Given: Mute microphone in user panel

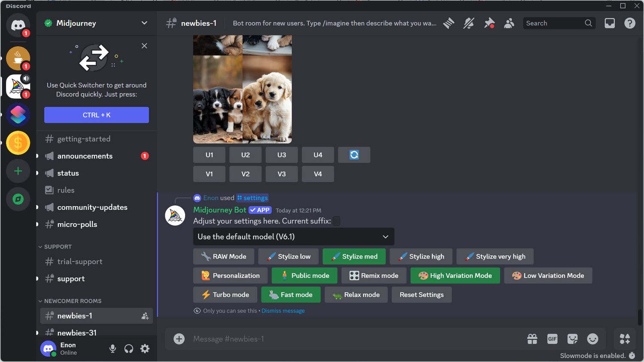Looking at the screenshot, I should (x=112, y=349).
